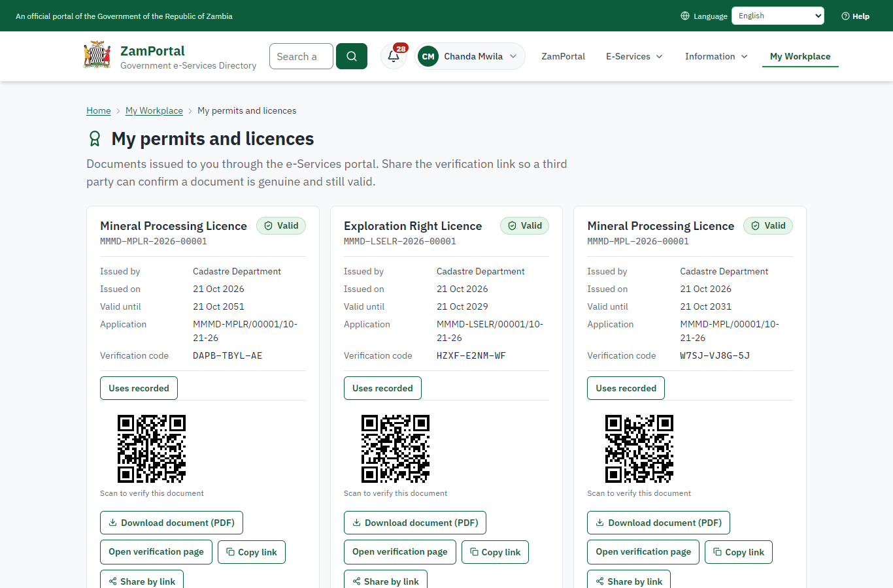Click the green search magnifier button
The height and width of the screenshot is (588, 893).
tap(352, 56)
